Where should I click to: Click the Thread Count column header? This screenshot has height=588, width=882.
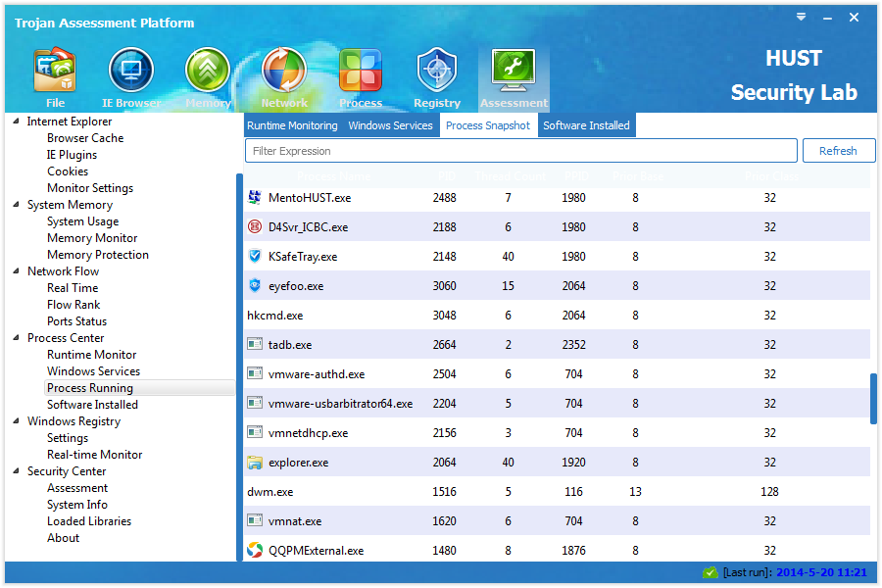tap(510, 176)
